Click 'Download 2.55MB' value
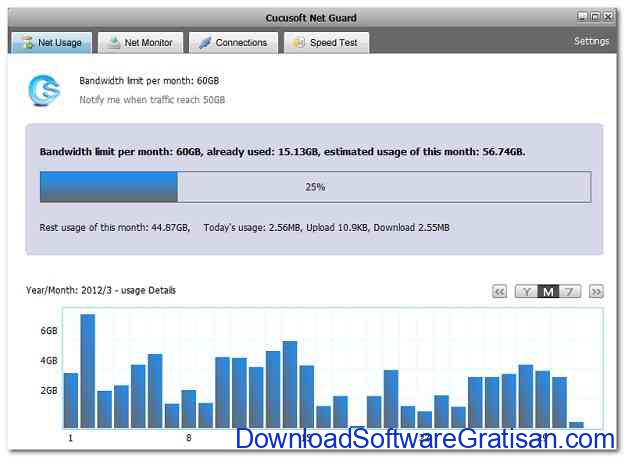The height and width of the screenshot is (458, 625). [411, 228]
